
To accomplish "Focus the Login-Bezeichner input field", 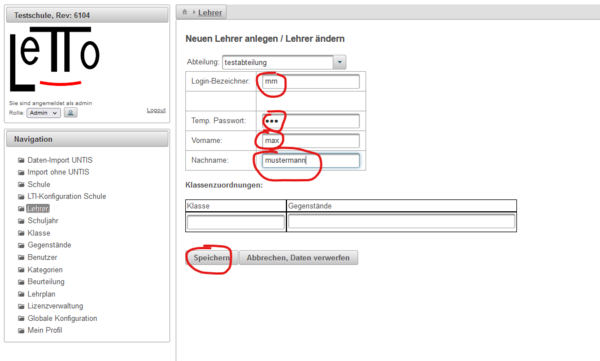I will point(311,81).
